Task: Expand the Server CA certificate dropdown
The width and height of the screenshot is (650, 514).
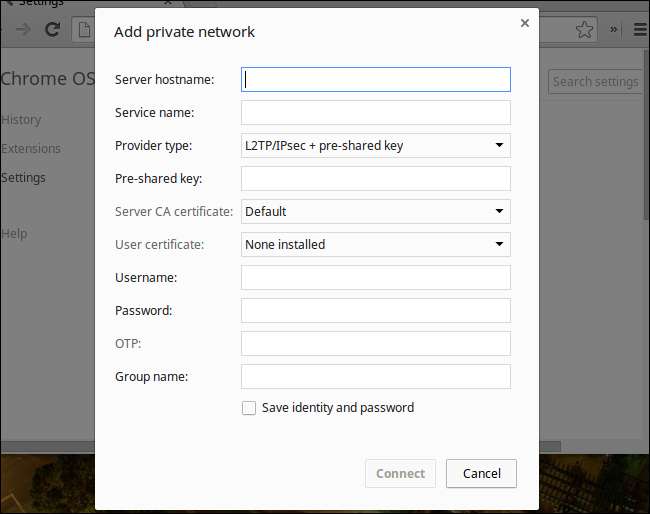Action: [x=375, y=212]
